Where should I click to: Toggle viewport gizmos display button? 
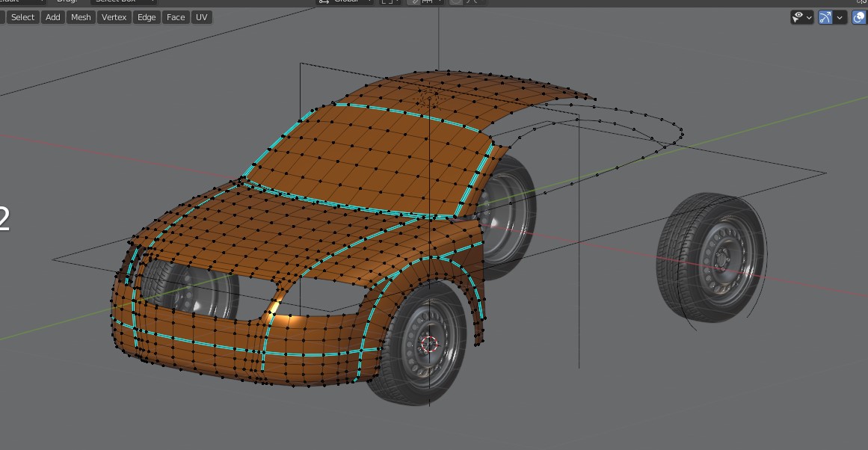[x=825, y=17]
